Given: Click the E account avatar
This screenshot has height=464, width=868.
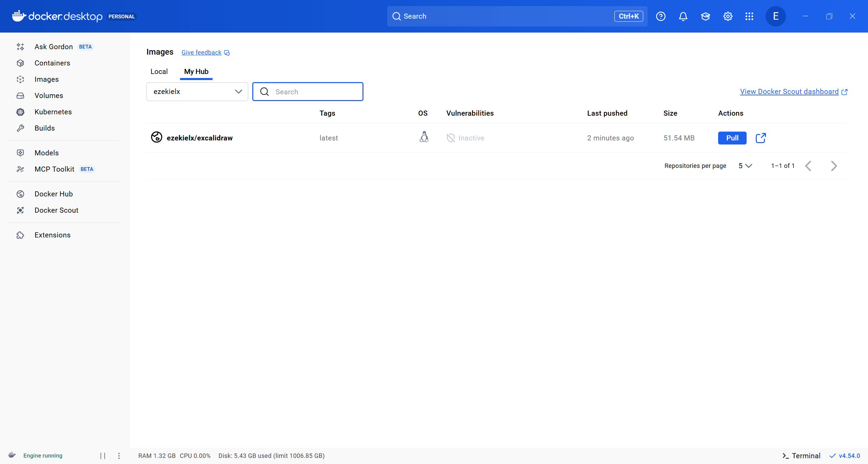Looking at the screenshot, I should (775, 16).
